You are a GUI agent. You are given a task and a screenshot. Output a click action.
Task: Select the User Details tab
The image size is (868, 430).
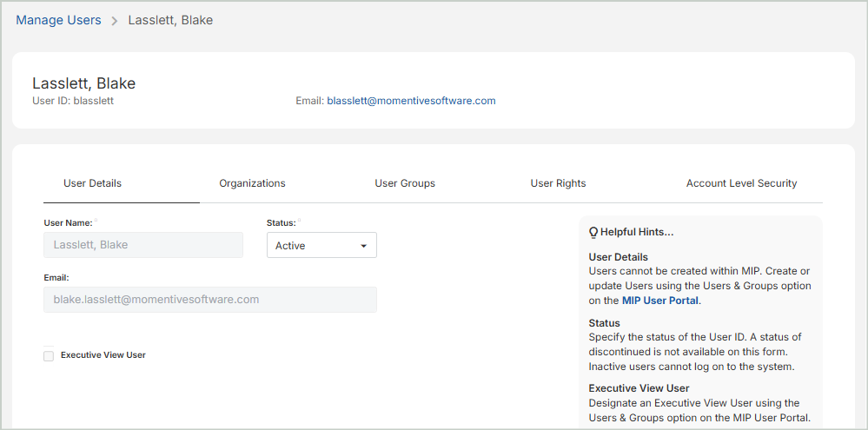pyautogui.click(x=92, y=183)
